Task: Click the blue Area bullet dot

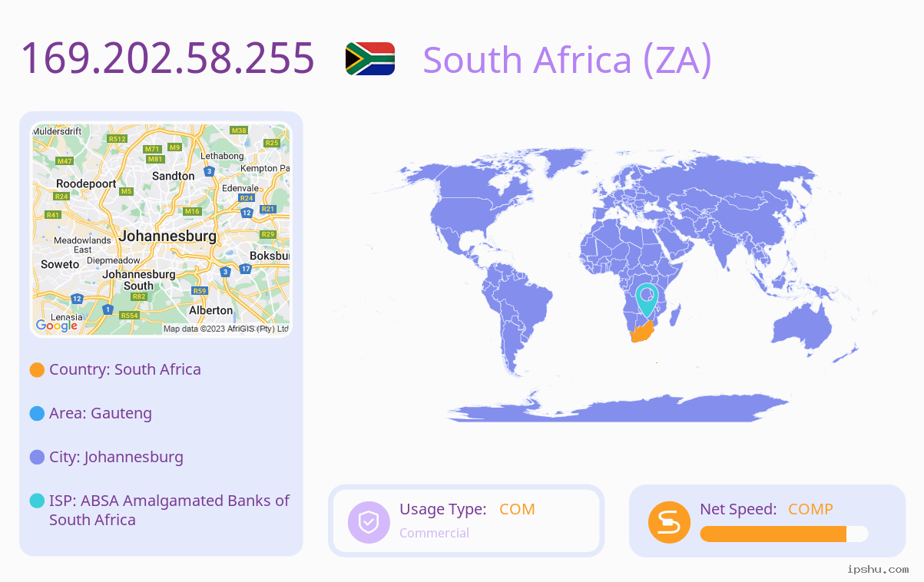Action: (x=37, y=413)
